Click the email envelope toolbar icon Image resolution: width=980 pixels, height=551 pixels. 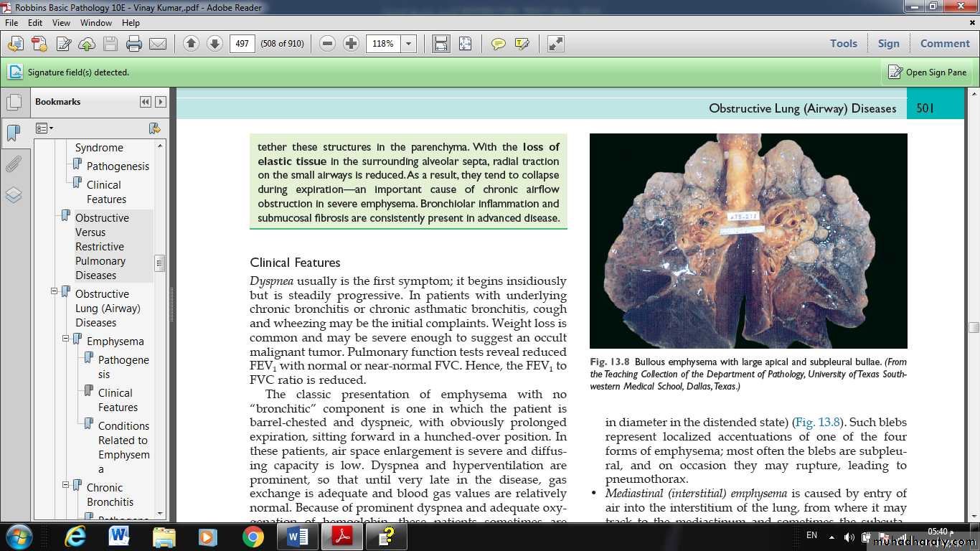tap(158, 44)
